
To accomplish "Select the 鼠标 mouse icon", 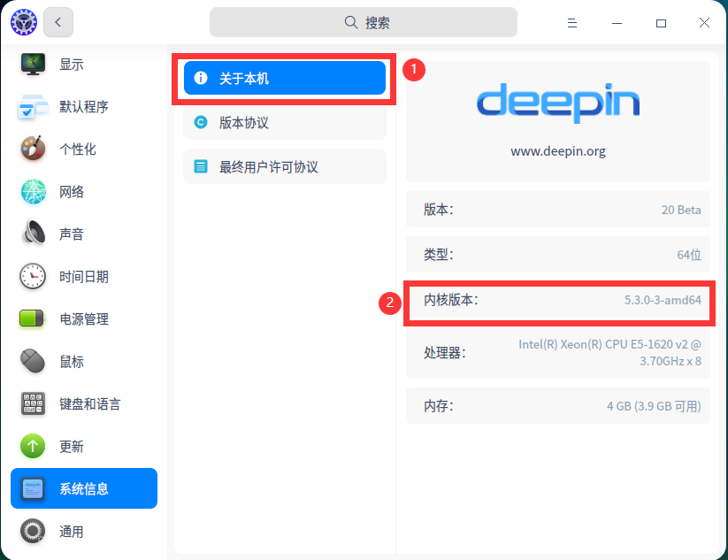I will tap(33, 361).
